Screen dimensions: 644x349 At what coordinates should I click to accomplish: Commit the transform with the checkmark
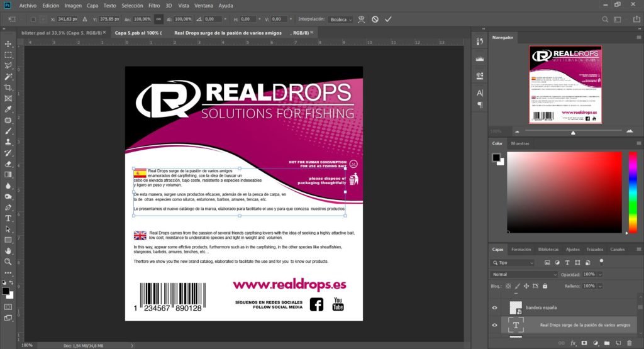(388, 19)
